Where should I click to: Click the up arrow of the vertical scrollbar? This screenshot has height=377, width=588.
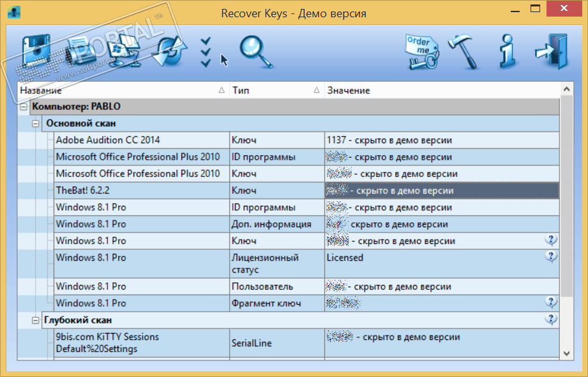567,89
